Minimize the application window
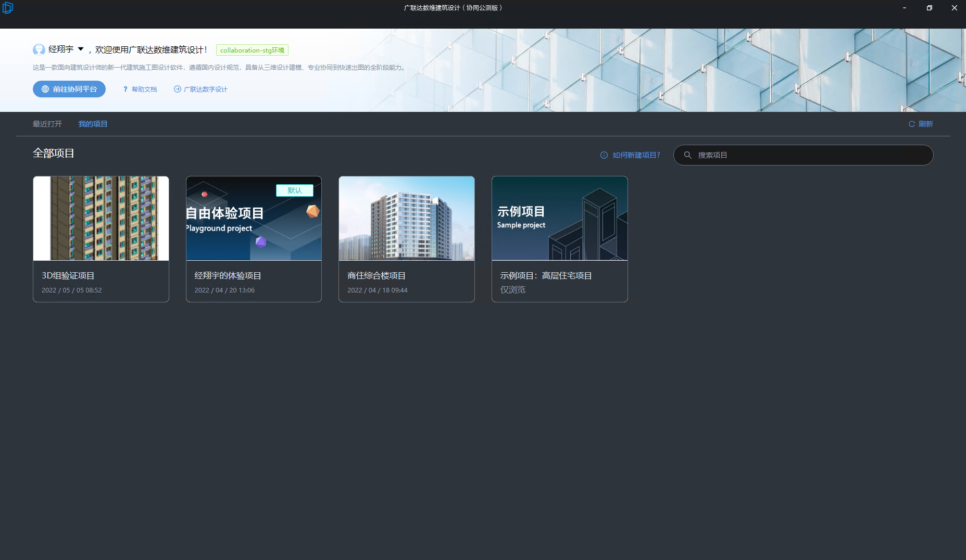 coord(905,8)
